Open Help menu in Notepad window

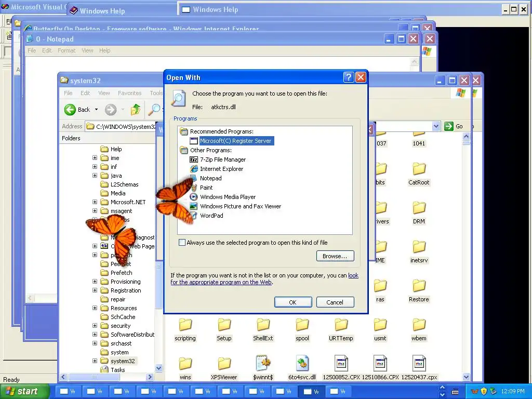pos(105,50)
